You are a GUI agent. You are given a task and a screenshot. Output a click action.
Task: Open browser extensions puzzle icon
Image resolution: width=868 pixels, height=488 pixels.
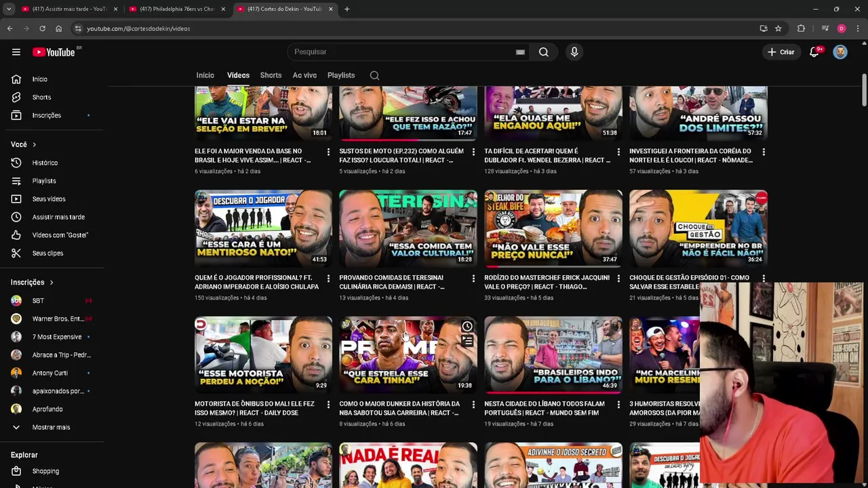[801, 28]
